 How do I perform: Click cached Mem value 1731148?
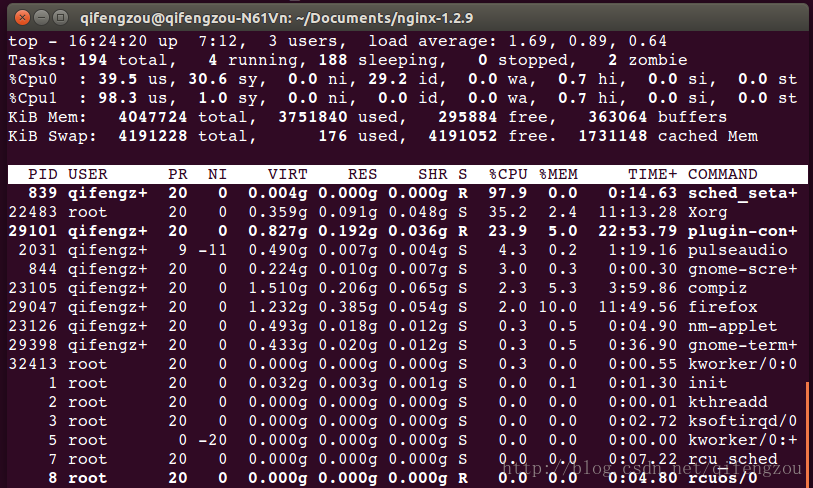[612, 136]
